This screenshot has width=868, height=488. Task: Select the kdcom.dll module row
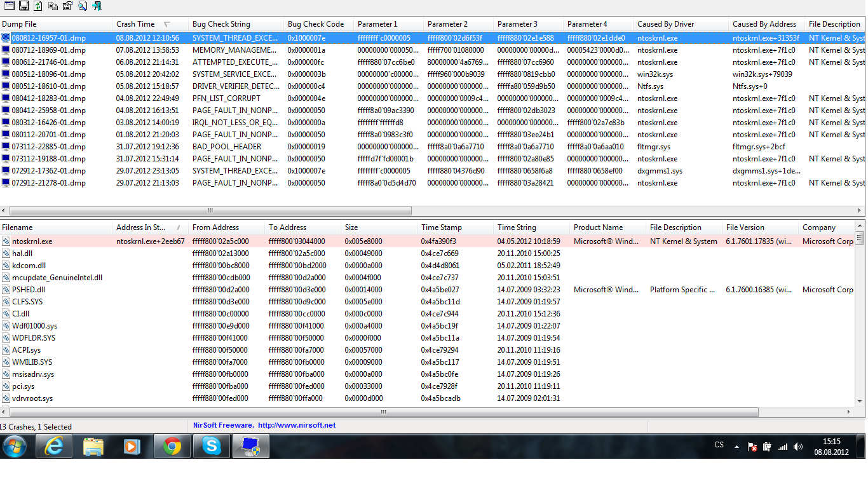point(427,266)
